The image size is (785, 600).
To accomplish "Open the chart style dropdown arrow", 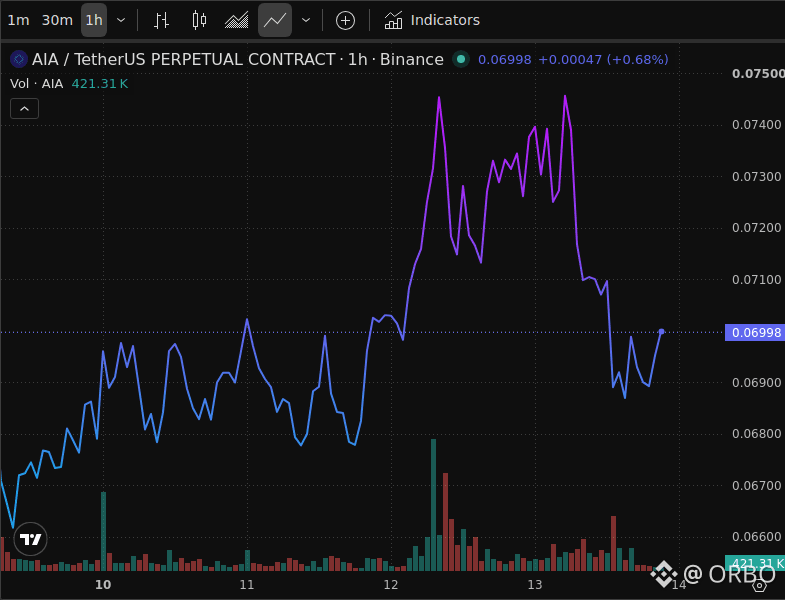I will point(306,20).
